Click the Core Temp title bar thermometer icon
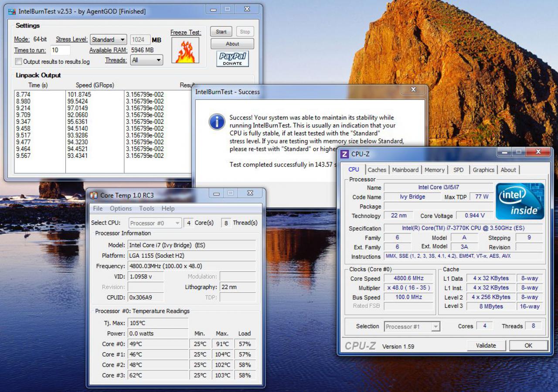Screen dimensions: 558x392 click(94, 195)
